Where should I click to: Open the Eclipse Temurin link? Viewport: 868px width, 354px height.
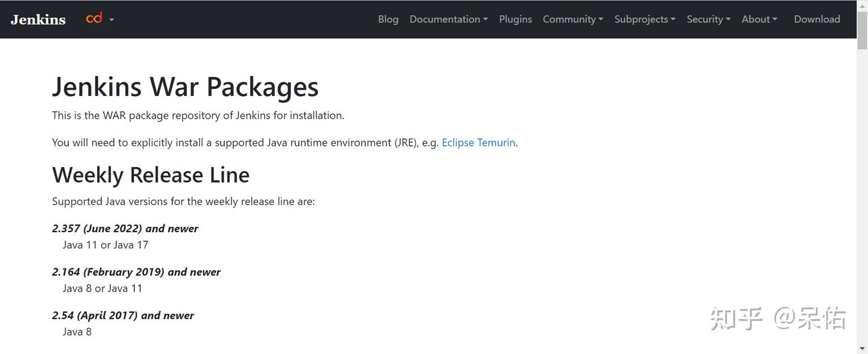coord(478,142)
